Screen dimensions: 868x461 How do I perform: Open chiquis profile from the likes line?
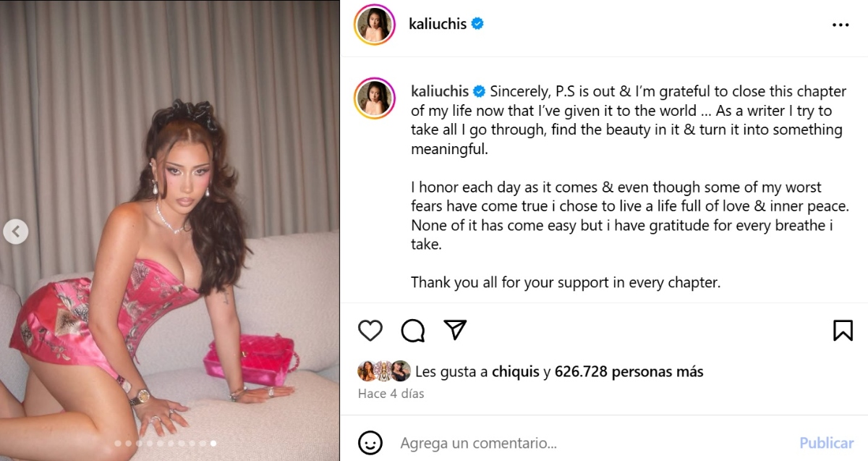point(516,372)
